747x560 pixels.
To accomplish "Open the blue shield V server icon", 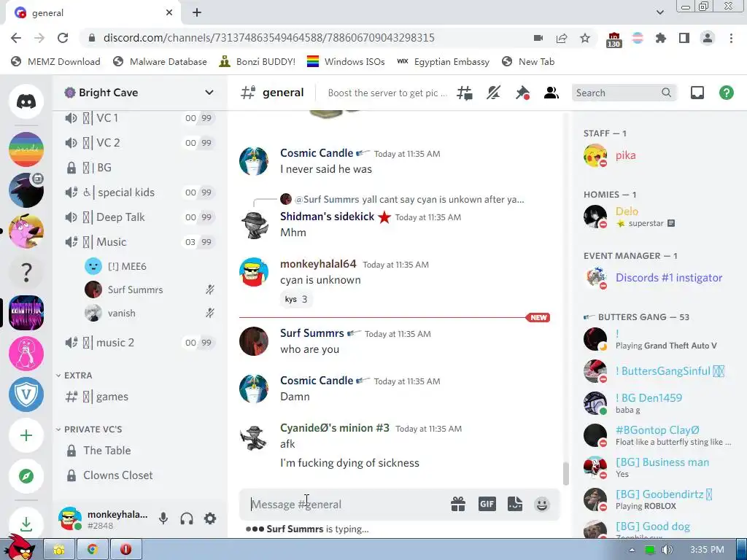I will pos(26,394).
